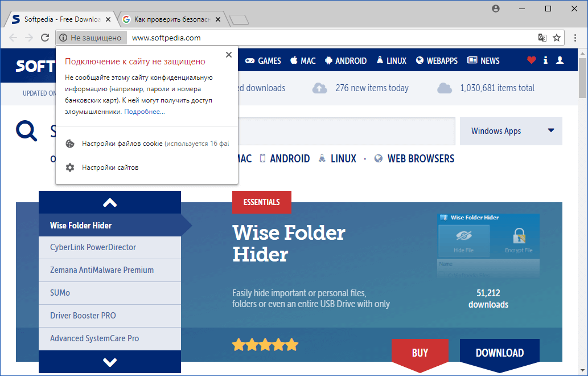Open Chrome's three-dot menu
This screenshot has width=588, height=376.
[575, 38]
